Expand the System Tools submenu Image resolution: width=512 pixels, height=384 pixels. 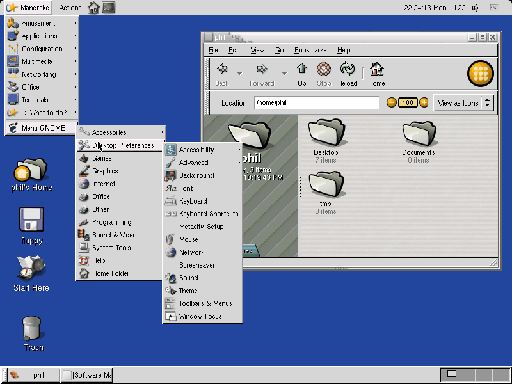(x=119, y=248)
